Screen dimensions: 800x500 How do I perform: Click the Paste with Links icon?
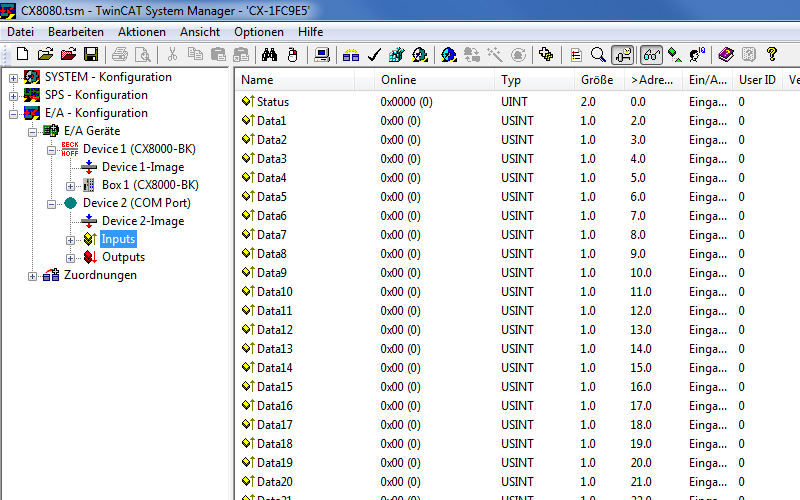click(241, 54)
